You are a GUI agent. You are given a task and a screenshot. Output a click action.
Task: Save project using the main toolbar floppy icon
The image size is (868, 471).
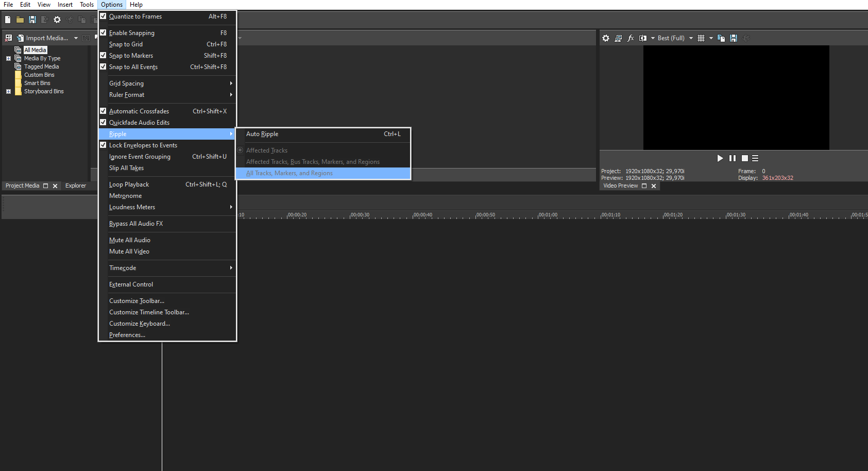click(32, 20)
